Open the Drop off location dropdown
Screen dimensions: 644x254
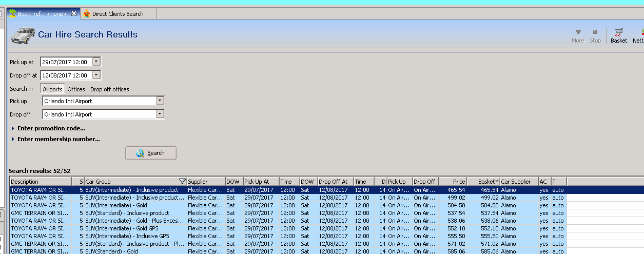coord(160,114)
